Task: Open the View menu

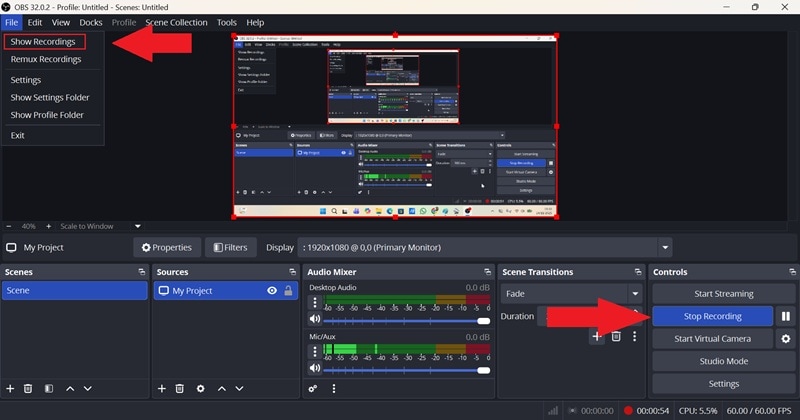Action: click(60, 22)
